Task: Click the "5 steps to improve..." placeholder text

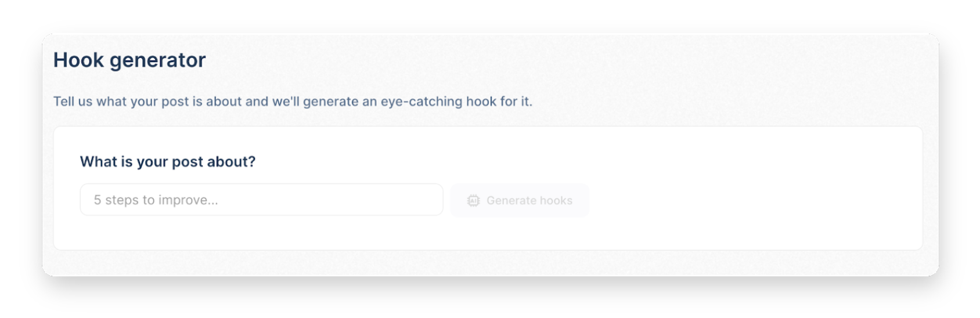Action: [156, 200]
